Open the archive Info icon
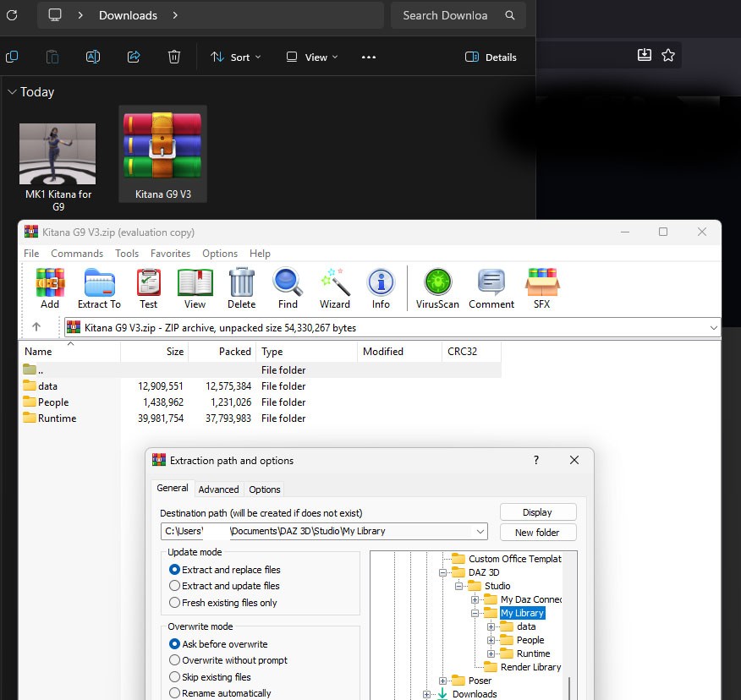 pyautogui.click(x=381, y=282)
